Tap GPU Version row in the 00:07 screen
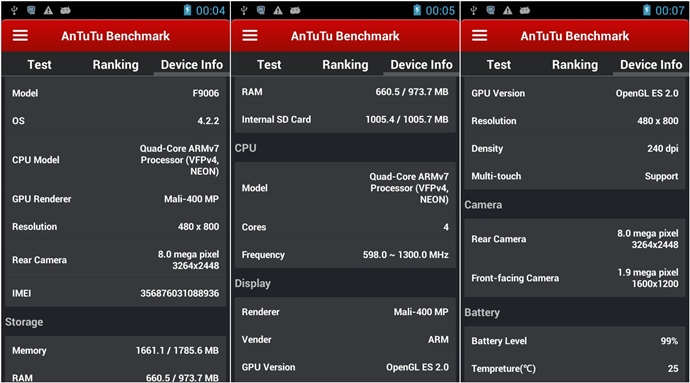The height and width of the screenshot is (383, 690). click(x=575, y=93)
